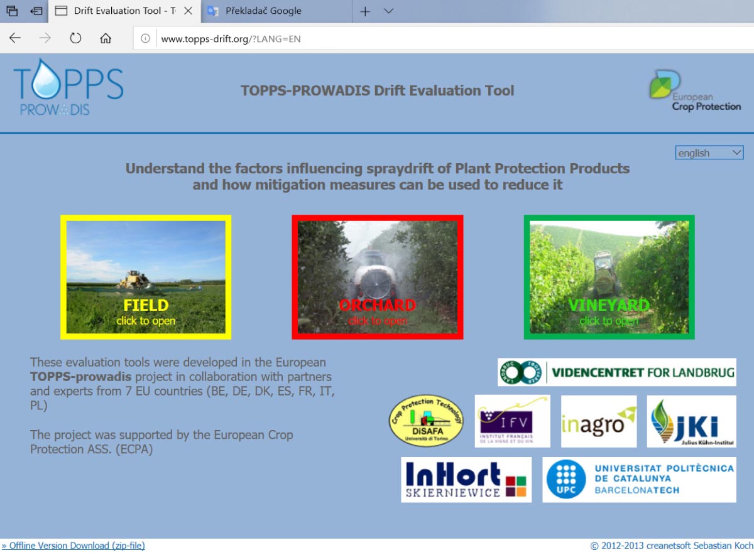Click the JKI Julius Kühn-Institut logo
This screenshot has width=754, height=560.
[x=691, y=421]
